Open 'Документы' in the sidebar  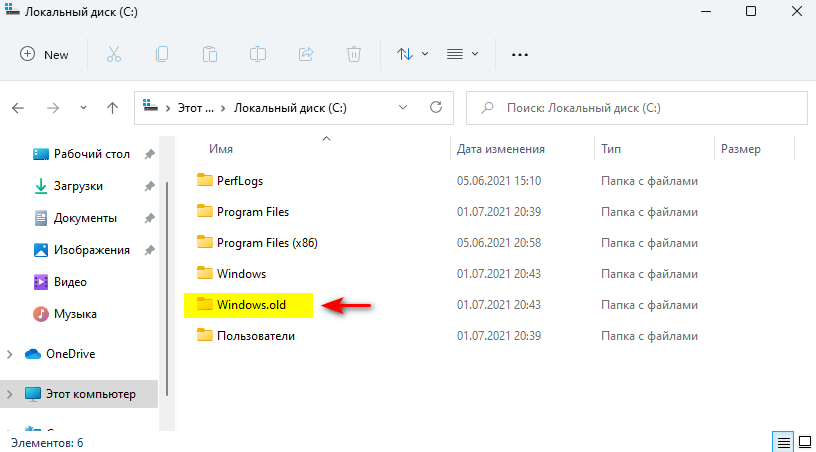click(85, 218)
